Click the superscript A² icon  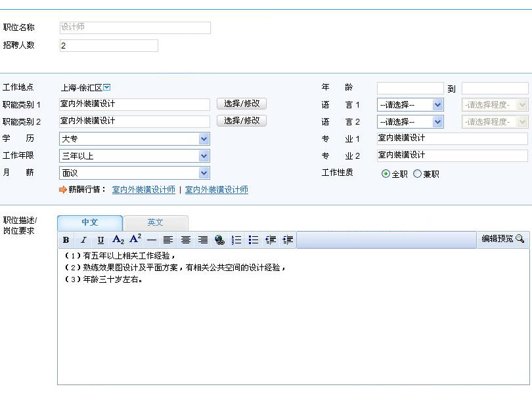pyautogui.click(x=135, y=239)
